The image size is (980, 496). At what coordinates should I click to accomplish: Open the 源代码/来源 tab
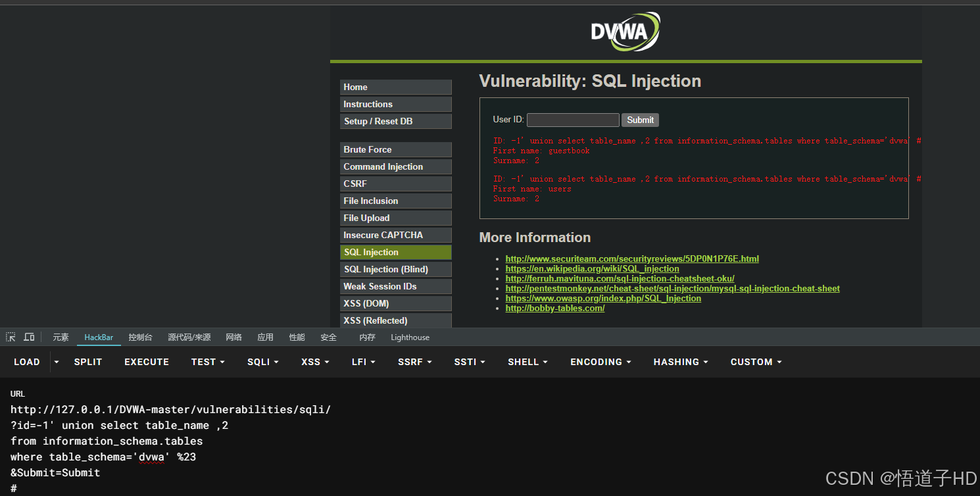tap(189, 337)
